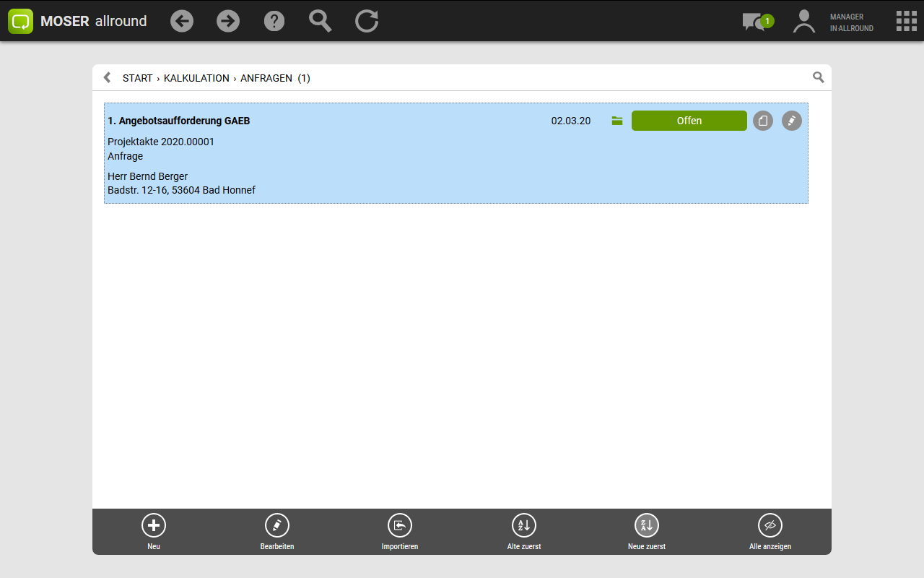Open messages chat icon with badge 1
This screenshot has height=578, width=924.
[757, 22]
